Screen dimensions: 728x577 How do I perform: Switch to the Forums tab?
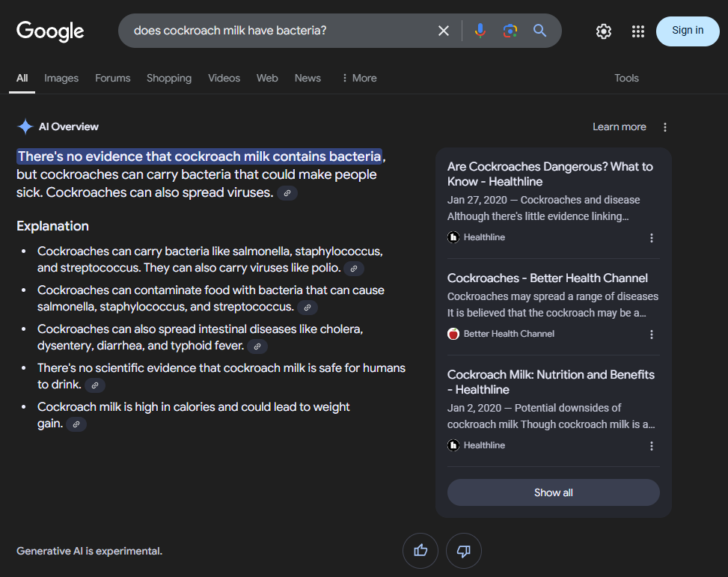[x=113, y=78]
